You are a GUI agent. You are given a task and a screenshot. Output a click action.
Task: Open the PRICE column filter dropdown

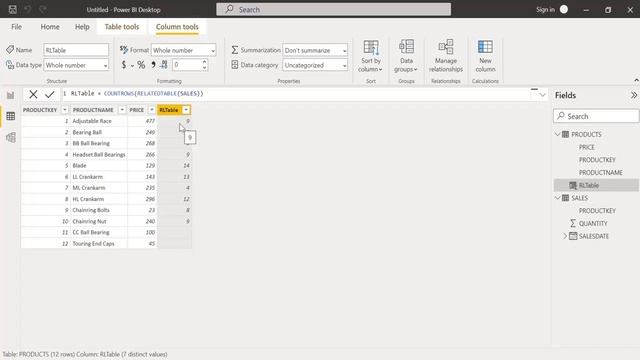click(x=151, y=110)
